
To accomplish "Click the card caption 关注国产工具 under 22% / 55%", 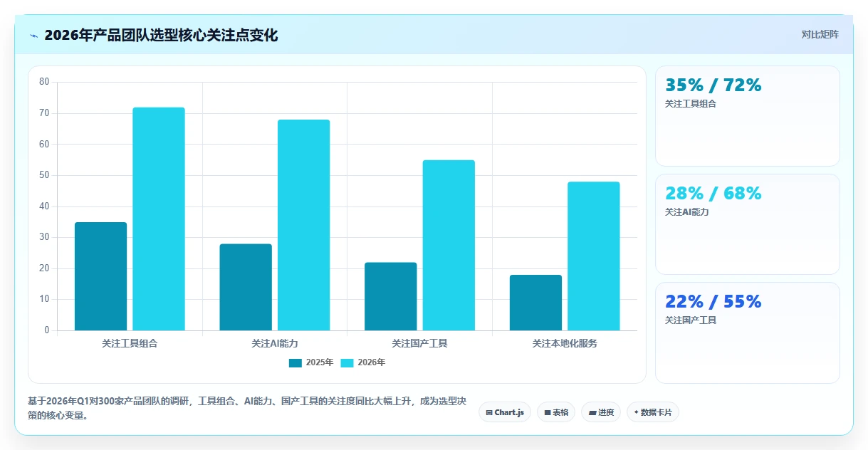I will tap(691, 320).
